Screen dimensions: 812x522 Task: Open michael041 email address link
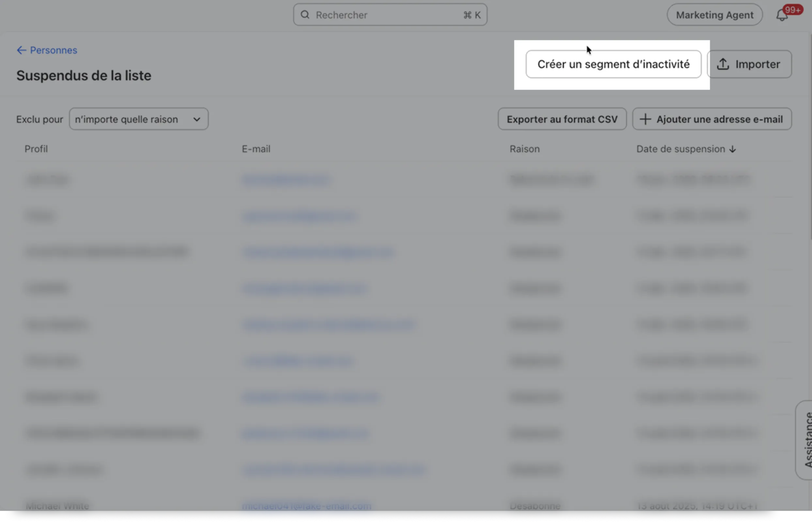[x=306, y=506]
